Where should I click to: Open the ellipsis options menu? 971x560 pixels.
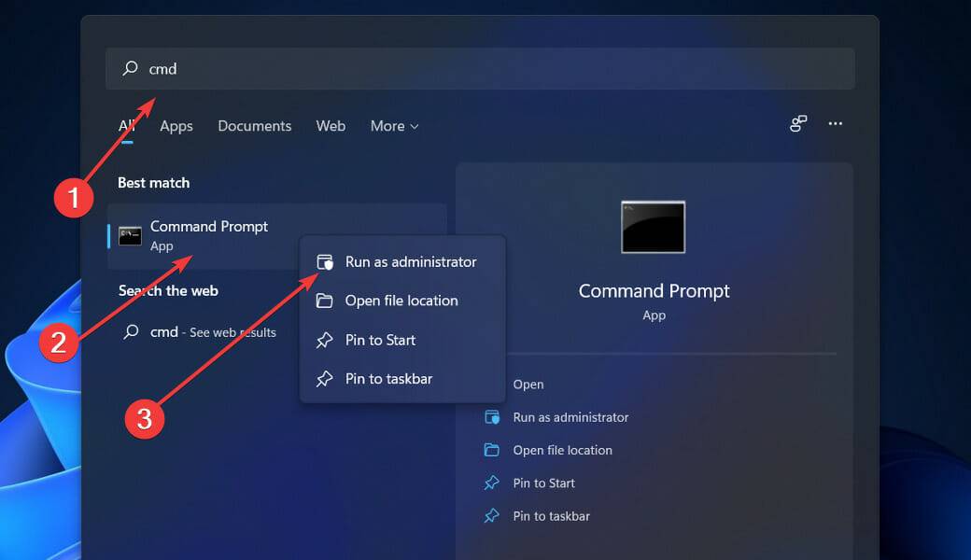(835, 122)
